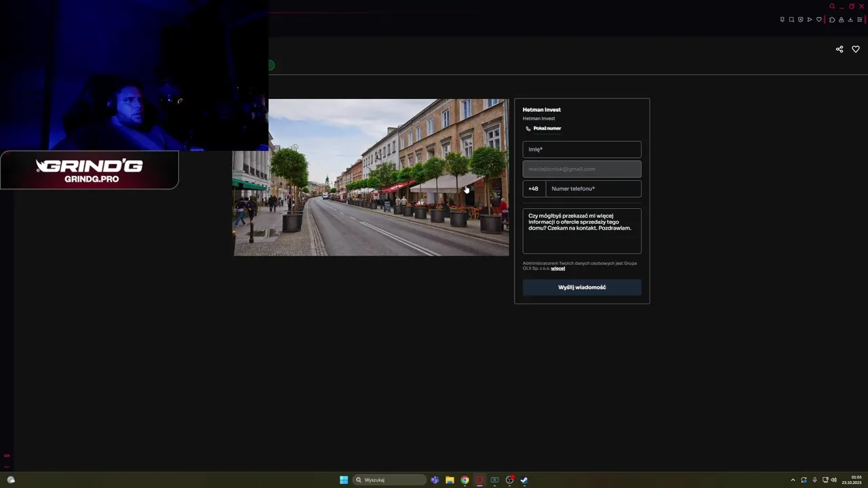Click the green circular badge near header
This screenshot has width=868, height=488.
click(271, 65)
